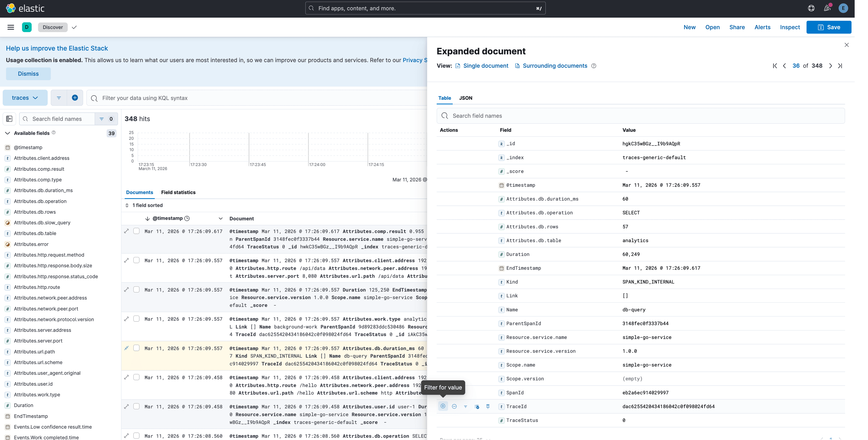Viewport: 868px width, 440px height.
Task: Expand the @timestamp column options chevron
Action: [220, 218]
